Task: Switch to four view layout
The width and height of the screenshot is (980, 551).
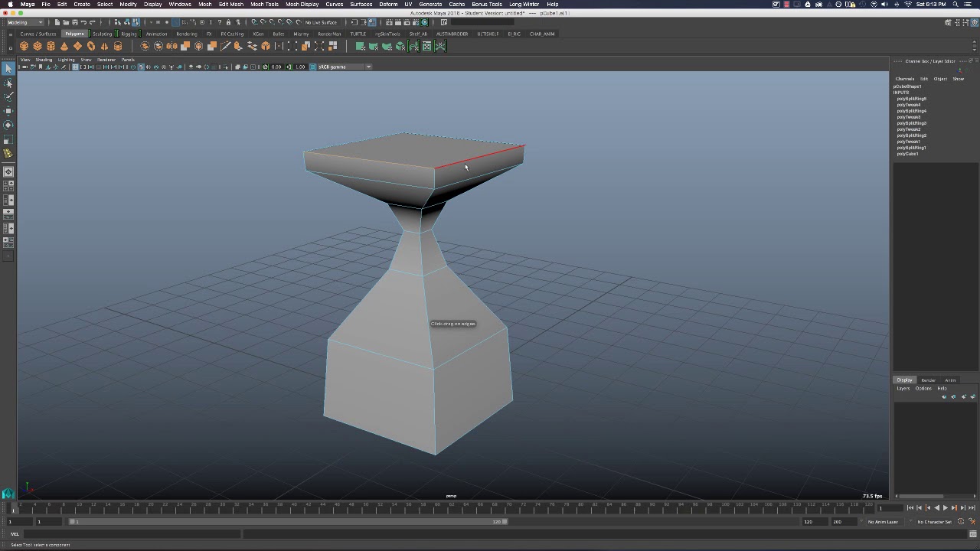Action: point(8,186)
